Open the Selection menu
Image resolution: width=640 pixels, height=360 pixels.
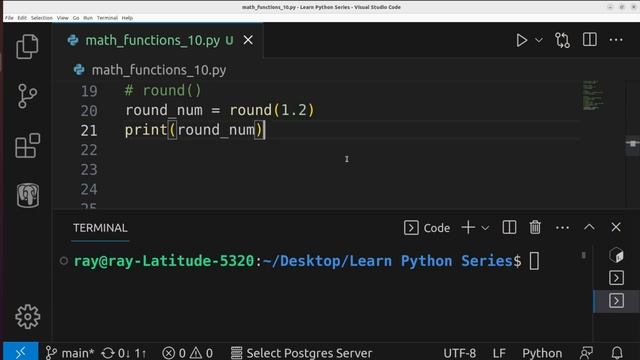click(x=42, y=18)
